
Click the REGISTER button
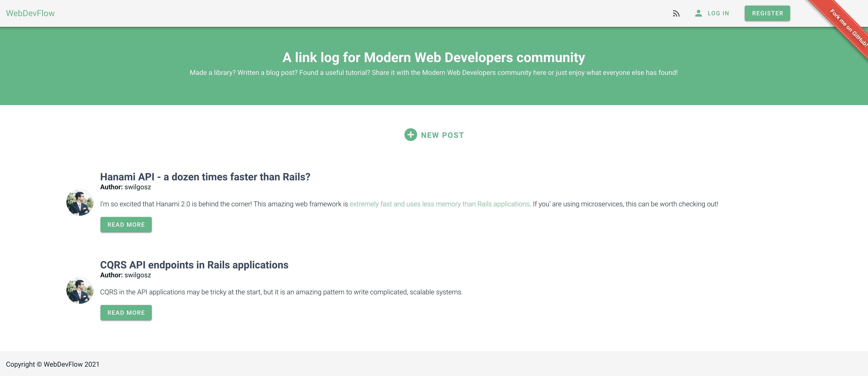[x=767, y=13]
